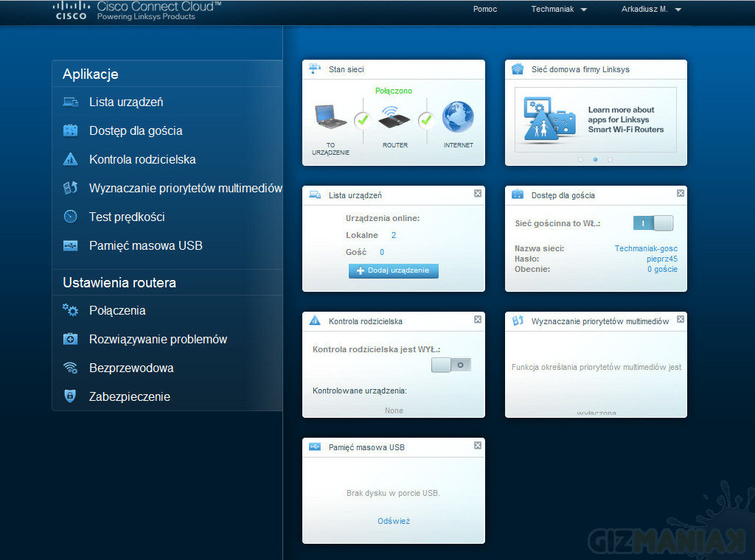Viewport: 755px width, 560px height.
Task: Click the Lista urządzeń sidebar icon
Action: click(71, 102)
